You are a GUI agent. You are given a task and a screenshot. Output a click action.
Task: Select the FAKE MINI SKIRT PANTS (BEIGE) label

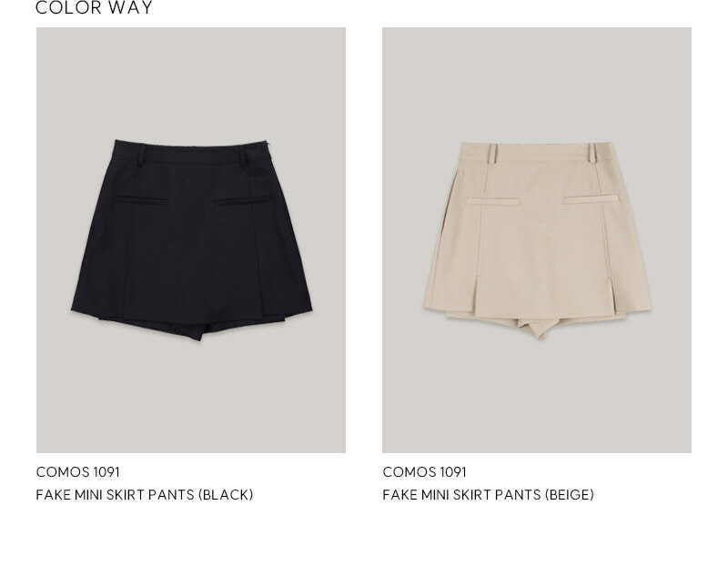488,495
